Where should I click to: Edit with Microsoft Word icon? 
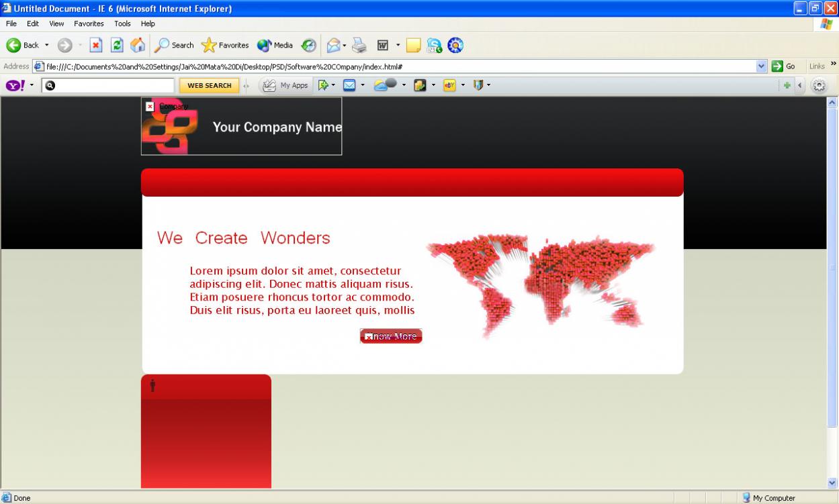(383, 45)
